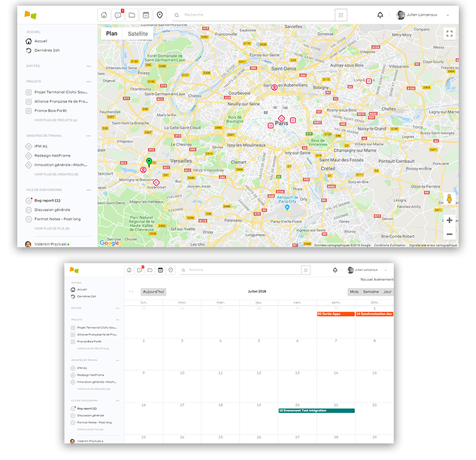
Task: Open the home icon in map window toolbar
Action: point(104,15)
